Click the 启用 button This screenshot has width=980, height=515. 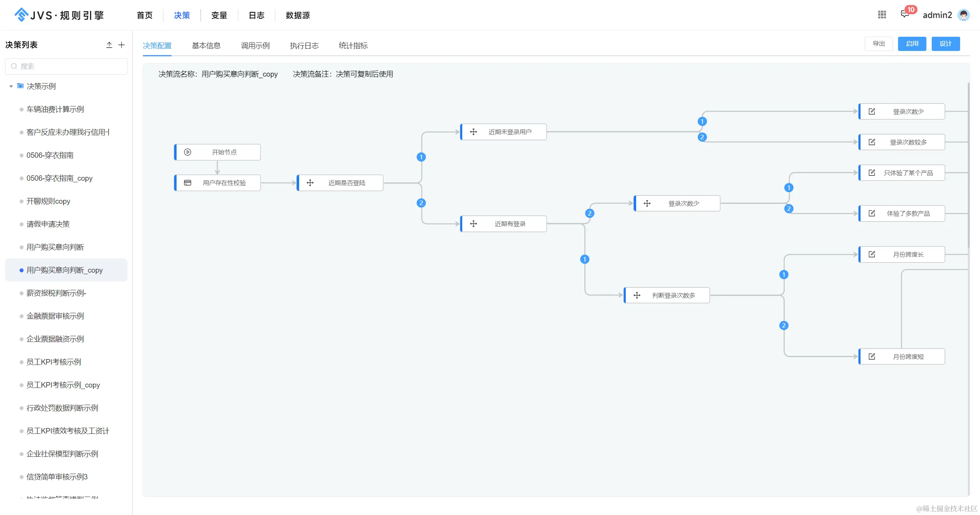(x=911, y=44)
